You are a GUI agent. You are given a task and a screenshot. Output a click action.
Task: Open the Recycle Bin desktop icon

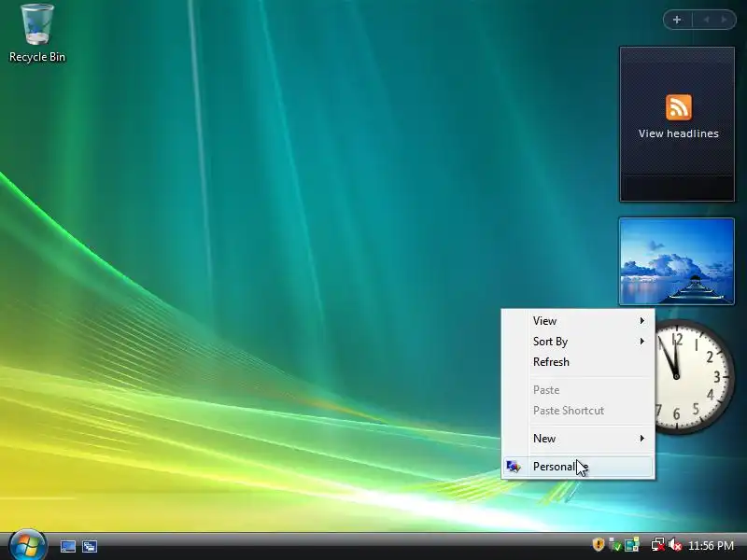click(37, 34)
